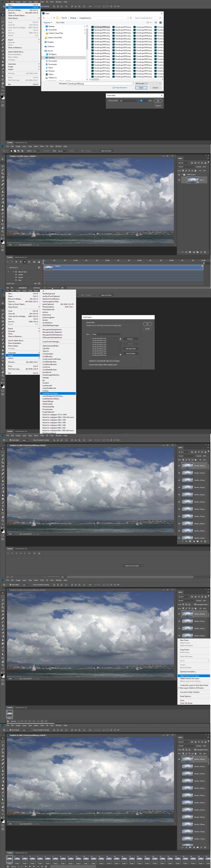Image resolution: width=211 pixels, height=868 pixels.
Task: Open the Dropbox folder in the Open dialog
Action: coord(50,42)
